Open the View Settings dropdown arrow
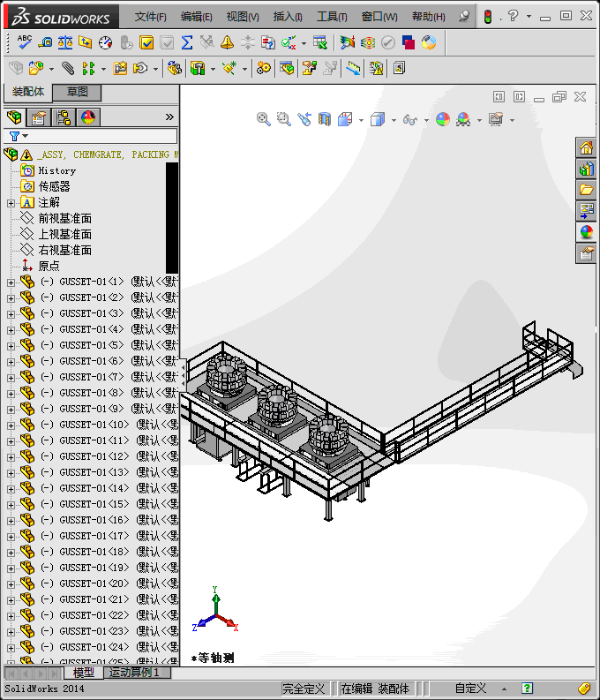The height and width of the screenshot is (700, 600). [512, 120]
